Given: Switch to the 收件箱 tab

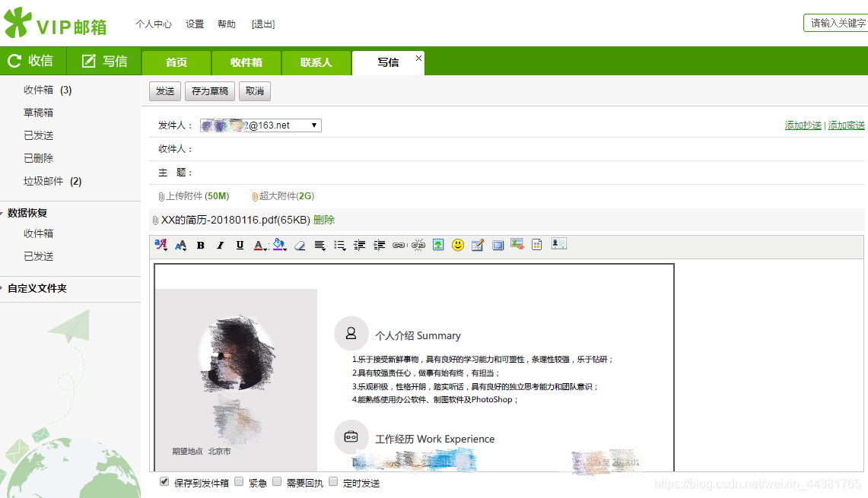Looking at the screenshot, I should 246,62.
